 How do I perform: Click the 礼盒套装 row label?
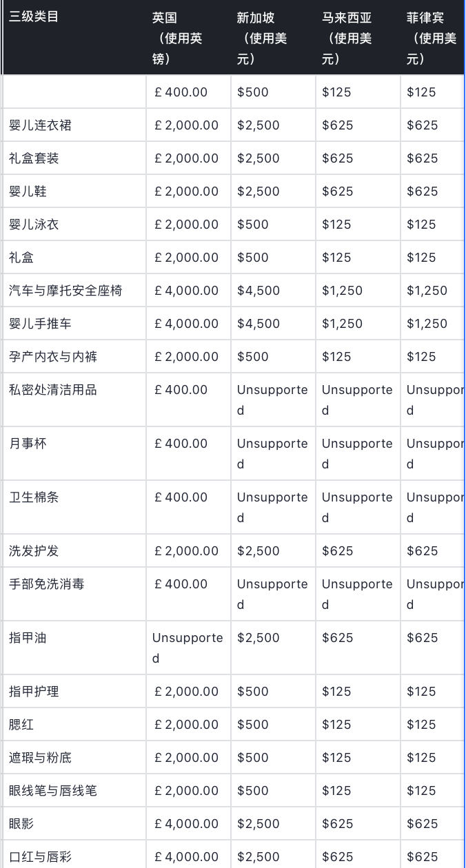[x=34, y=158]
